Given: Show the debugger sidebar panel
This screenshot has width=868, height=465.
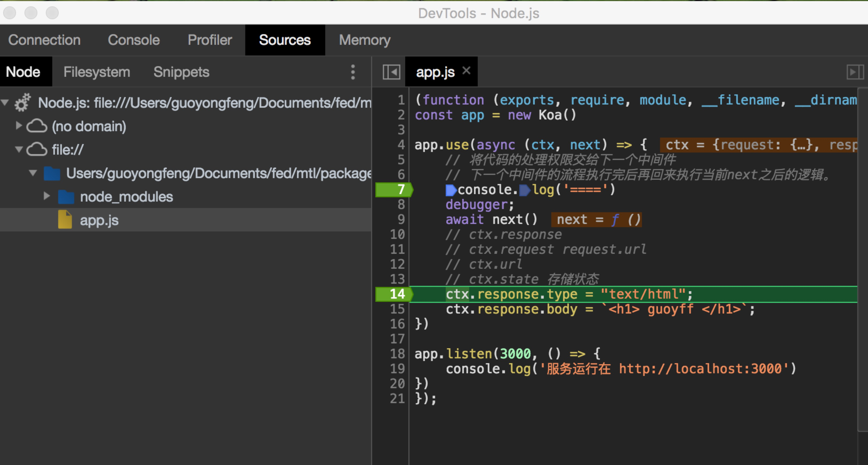Looking at the screenshot, I should [x=855, y=72].
